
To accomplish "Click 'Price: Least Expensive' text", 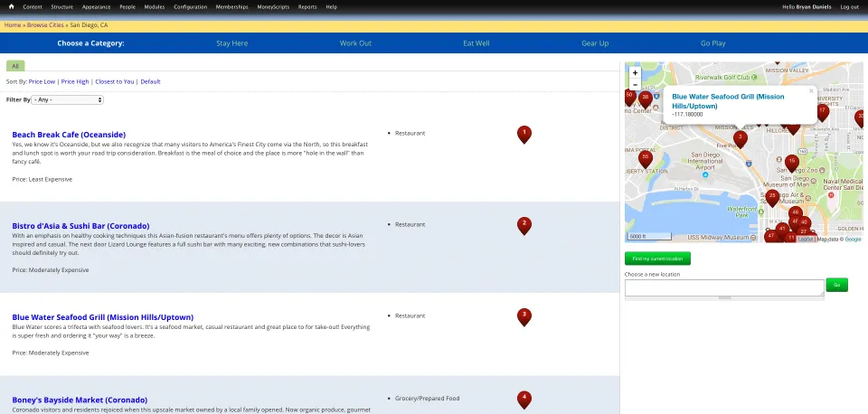I will pyautogui.click(x=42, y=179).
